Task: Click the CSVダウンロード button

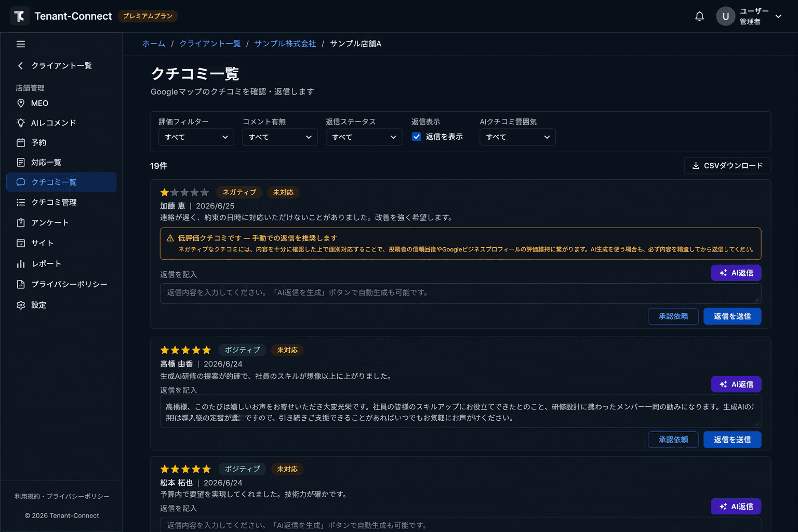Action: 727,166
